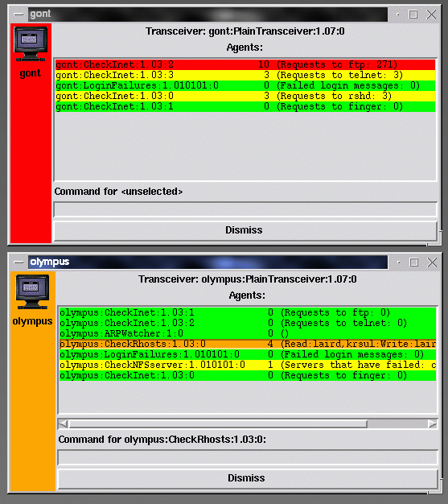This screenshot has height=504, width=448.
Task: Dismiss the gont transceiver window
Action: (245, 230)
